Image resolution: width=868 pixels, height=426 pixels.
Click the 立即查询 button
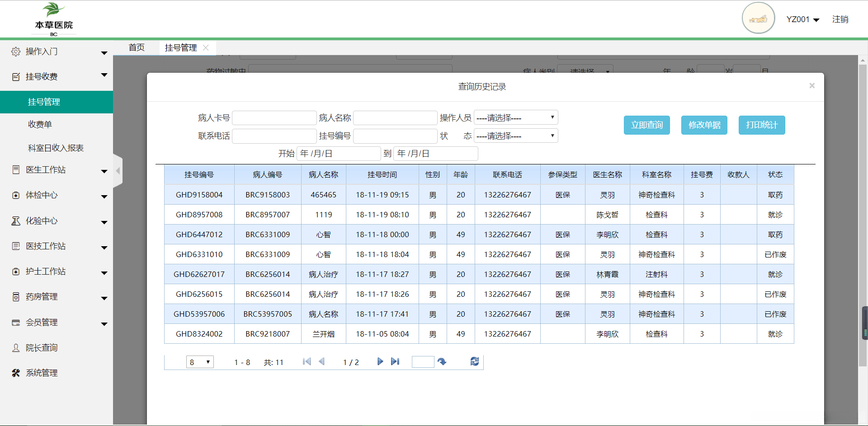[646, 125]
